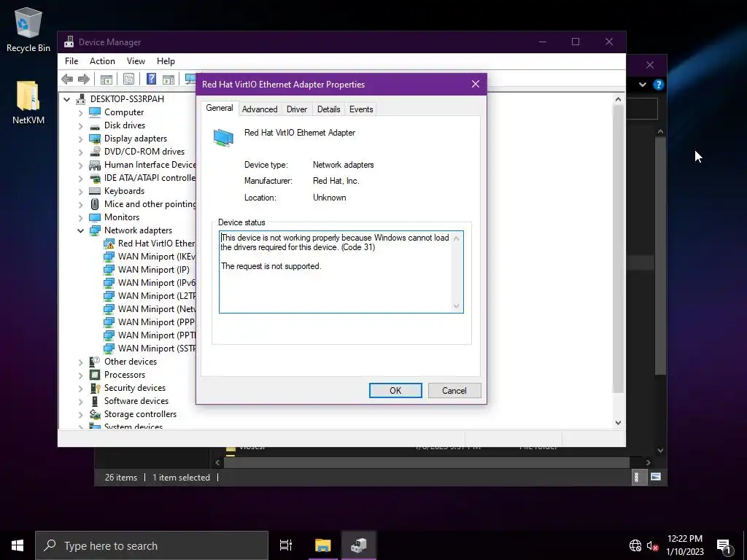This screenshot has height=560, width=747.
Task: Click the network globe tray icon
Action: (635, 545)
